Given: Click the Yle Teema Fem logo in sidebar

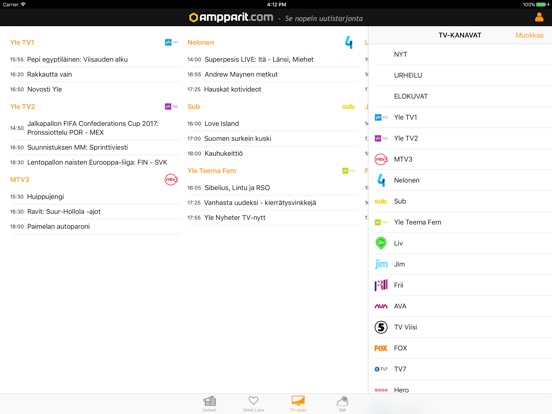Looking at the screenshot, I should [381, 222].
